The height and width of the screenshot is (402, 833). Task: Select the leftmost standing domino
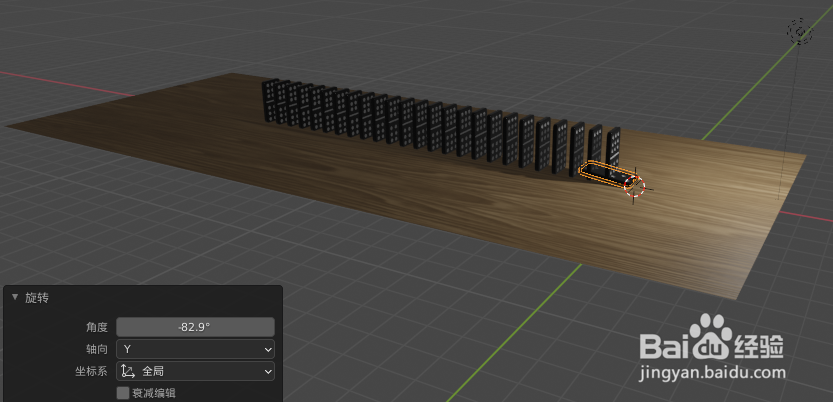coord(270,100)
